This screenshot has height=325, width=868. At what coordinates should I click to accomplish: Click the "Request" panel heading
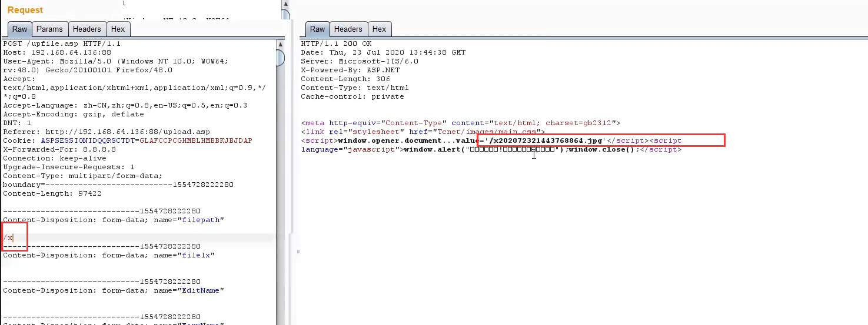pos(25,10)
